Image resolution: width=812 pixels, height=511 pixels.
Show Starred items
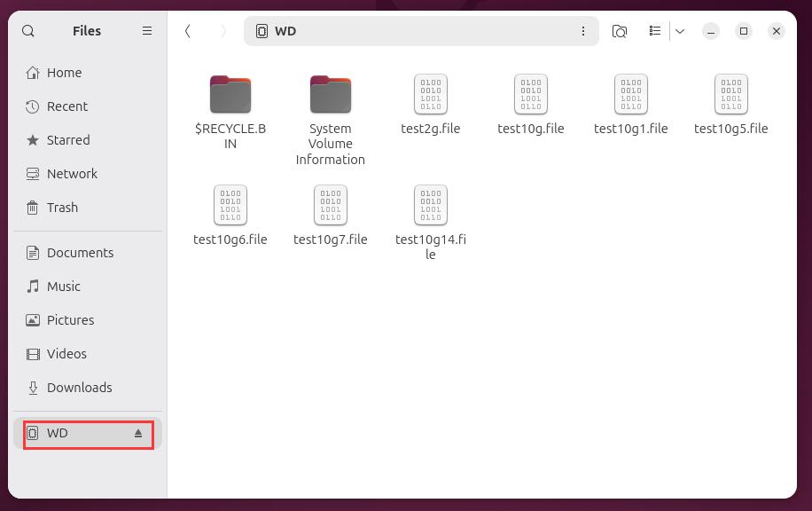click(x=67, y=140)
